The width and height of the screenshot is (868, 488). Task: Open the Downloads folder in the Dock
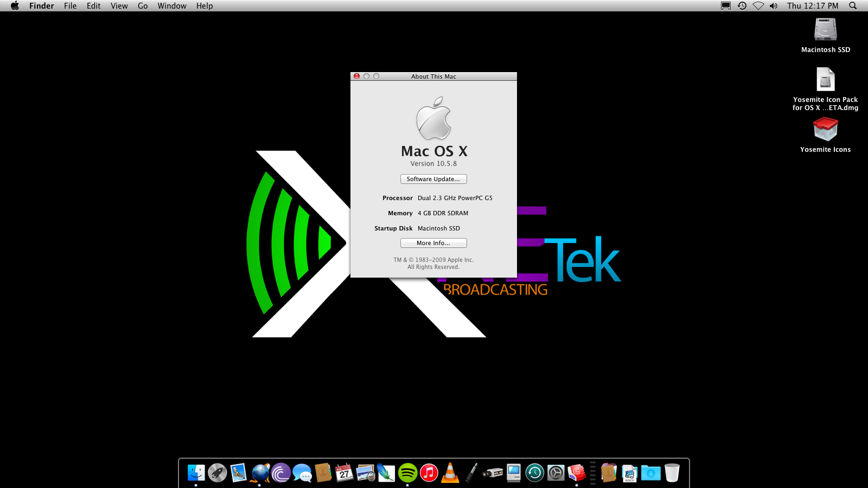tap(651, 473)
